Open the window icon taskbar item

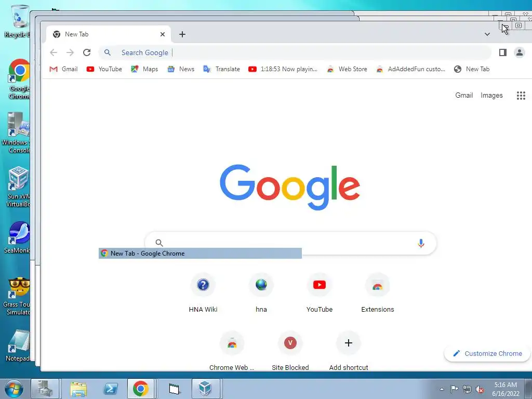[174, 389]
